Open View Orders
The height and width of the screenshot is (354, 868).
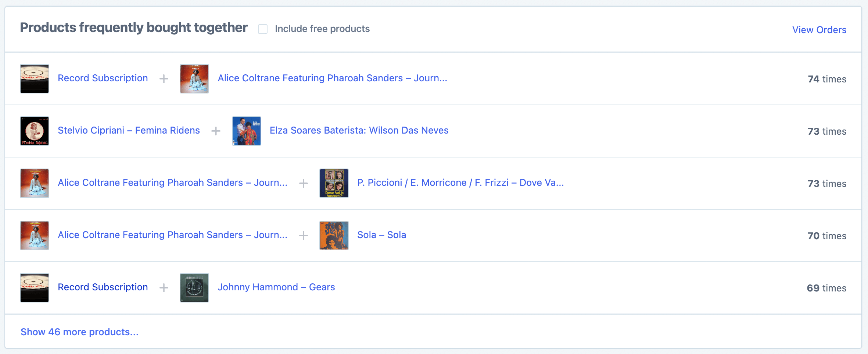[x=819, y=30]
